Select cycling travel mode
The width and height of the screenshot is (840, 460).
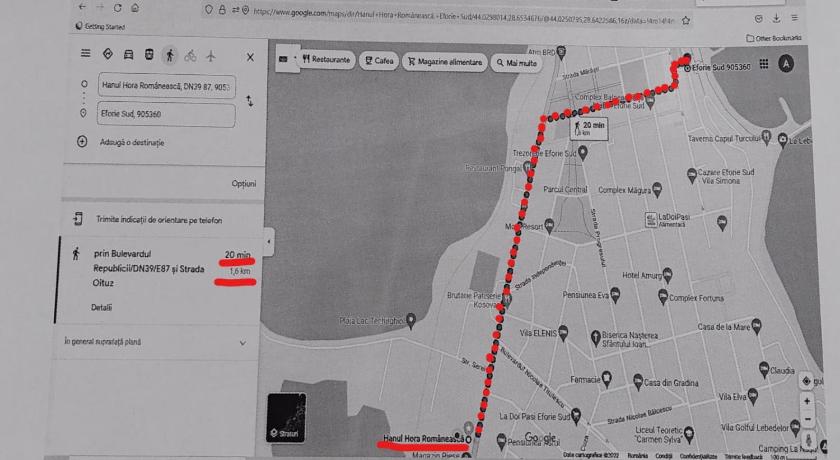click(x=190, y=55)
